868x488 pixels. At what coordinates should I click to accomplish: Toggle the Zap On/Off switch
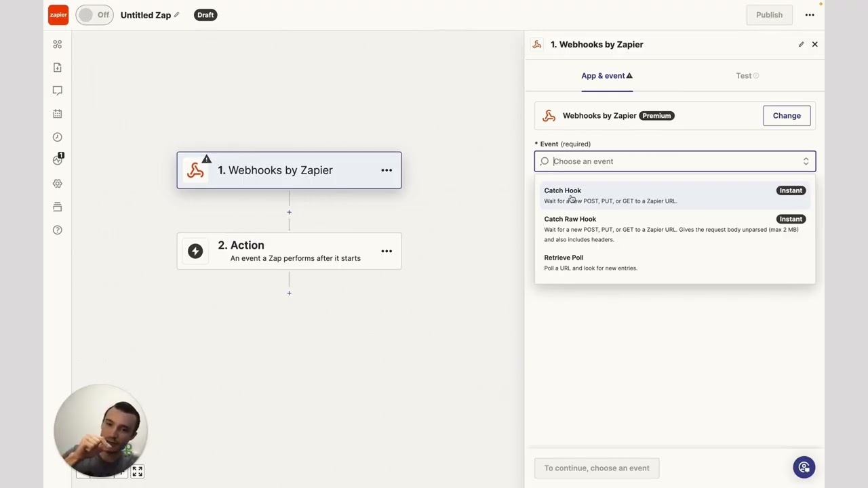pos(94,15)
